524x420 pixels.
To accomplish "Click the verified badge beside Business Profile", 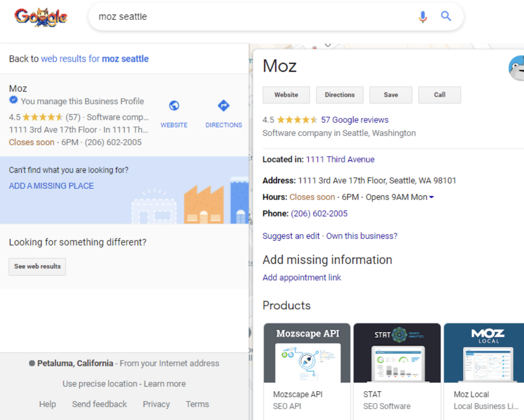I will pos(13,100).
